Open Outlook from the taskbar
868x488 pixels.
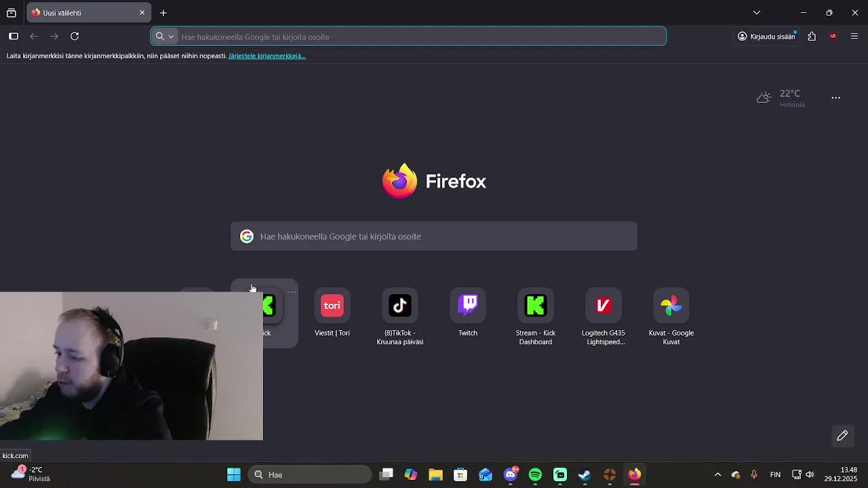point(486,474)
